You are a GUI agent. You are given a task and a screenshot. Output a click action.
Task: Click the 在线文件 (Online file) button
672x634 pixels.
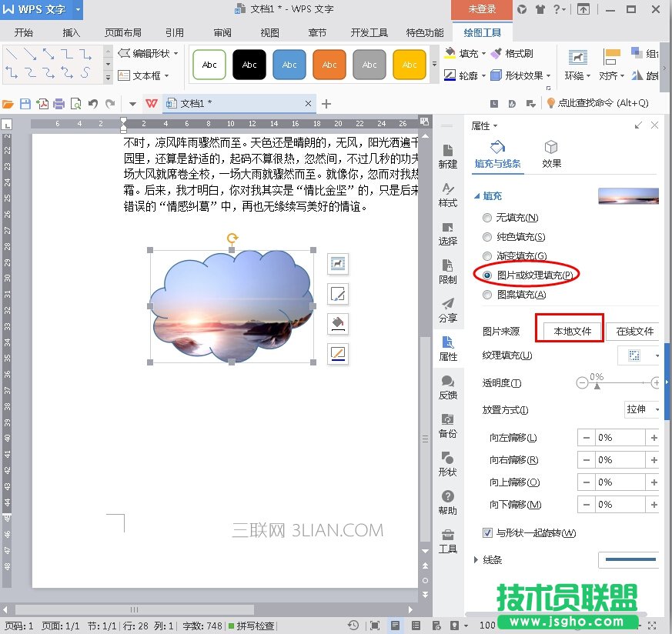click(634, 332)
